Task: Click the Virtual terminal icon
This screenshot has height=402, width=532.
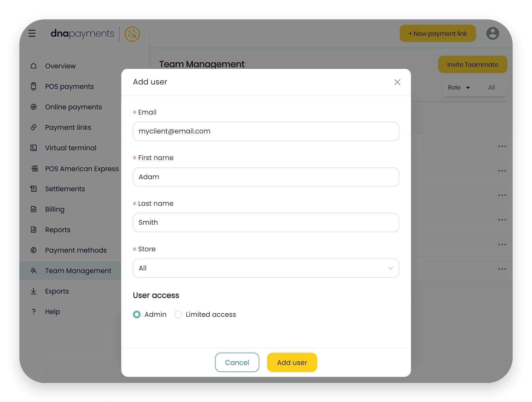Action: click(34, 148)
